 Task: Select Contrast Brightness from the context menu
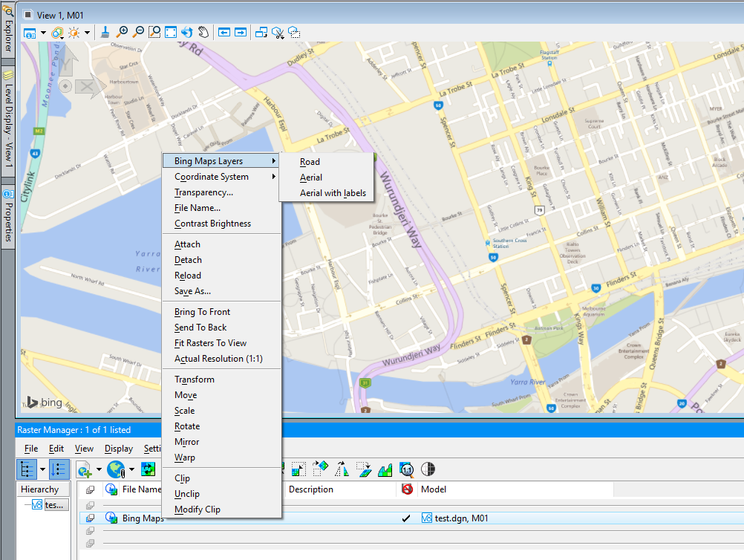212,224
